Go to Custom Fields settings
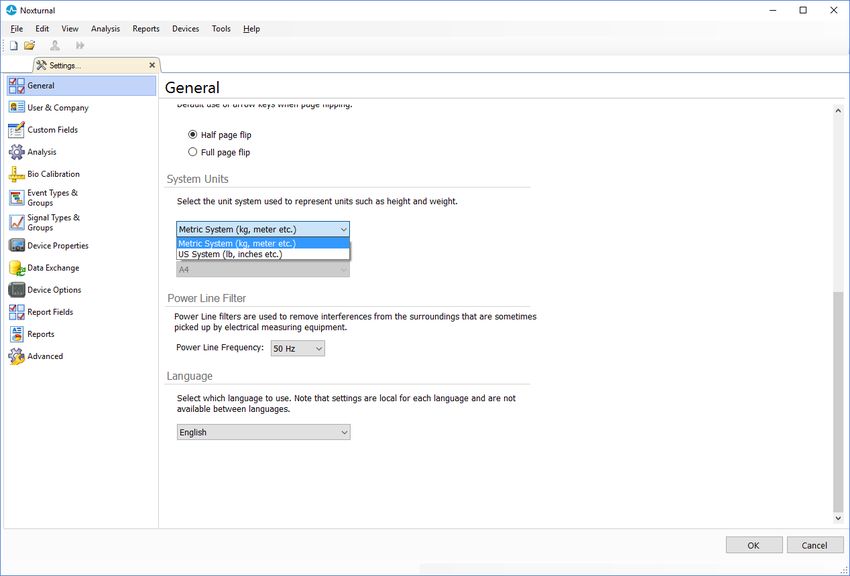The height and width of the screenshot is (576, 850). tap(81, 130)
